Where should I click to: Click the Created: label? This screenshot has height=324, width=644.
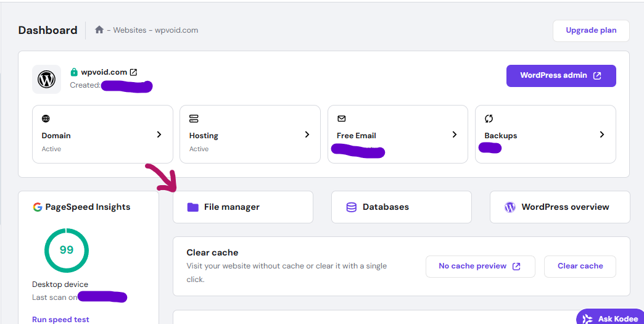(85, 85)
